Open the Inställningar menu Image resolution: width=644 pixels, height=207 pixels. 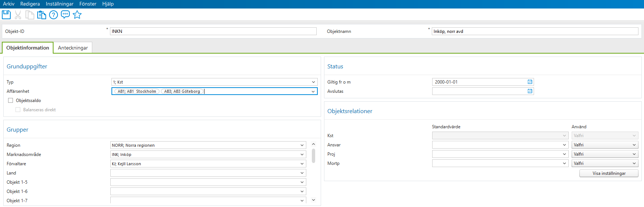click(x=60, y=4)
